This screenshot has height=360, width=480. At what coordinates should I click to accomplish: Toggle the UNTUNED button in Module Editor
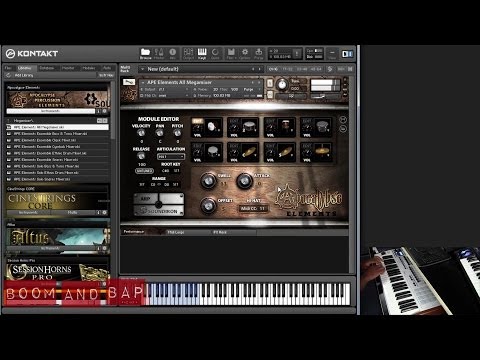coord(144,171)
